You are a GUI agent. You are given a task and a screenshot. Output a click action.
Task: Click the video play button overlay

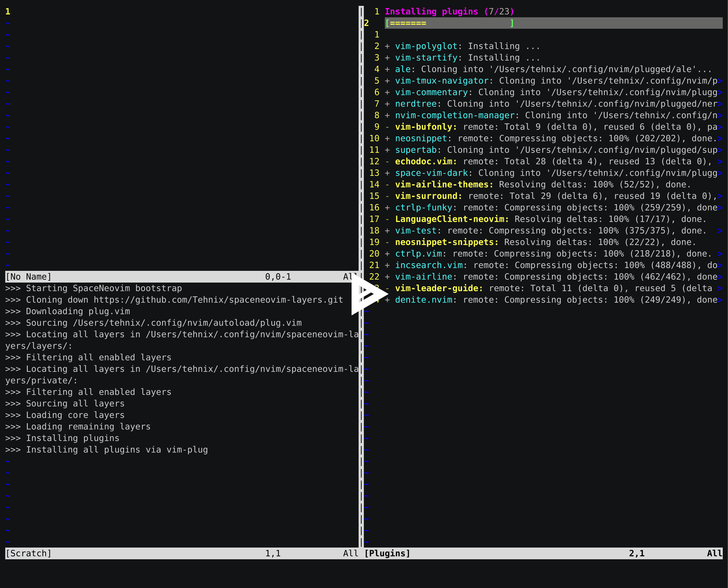click(369, 294)
